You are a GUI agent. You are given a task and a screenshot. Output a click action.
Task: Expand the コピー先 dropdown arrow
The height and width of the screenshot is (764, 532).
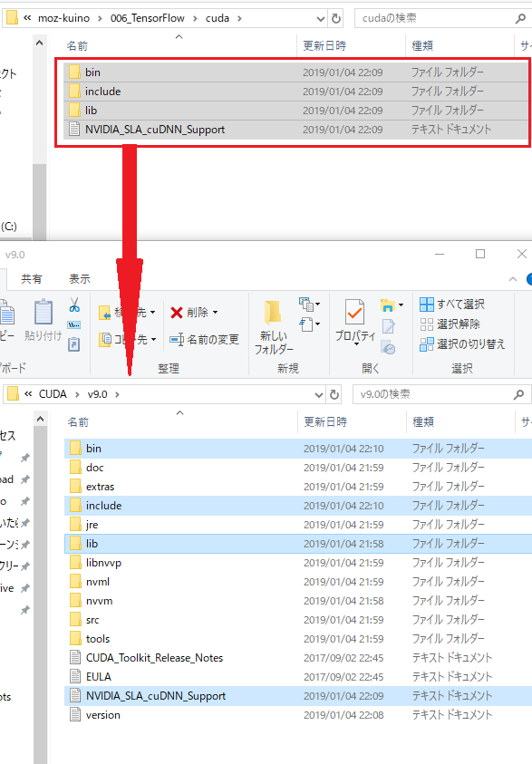point(153,339)
